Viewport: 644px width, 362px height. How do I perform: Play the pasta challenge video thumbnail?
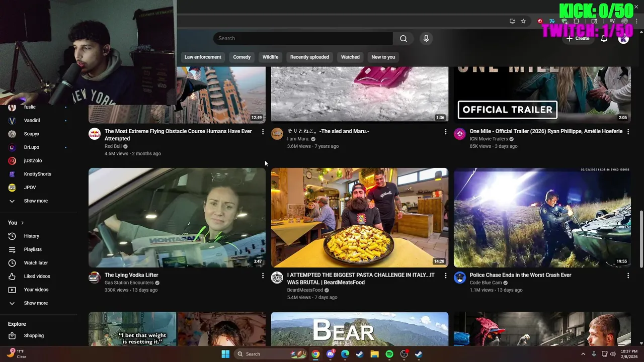(x=360, y=218)
